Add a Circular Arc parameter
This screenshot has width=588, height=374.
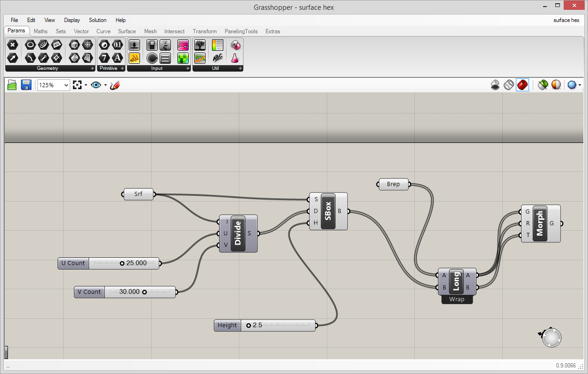point(30,58)
